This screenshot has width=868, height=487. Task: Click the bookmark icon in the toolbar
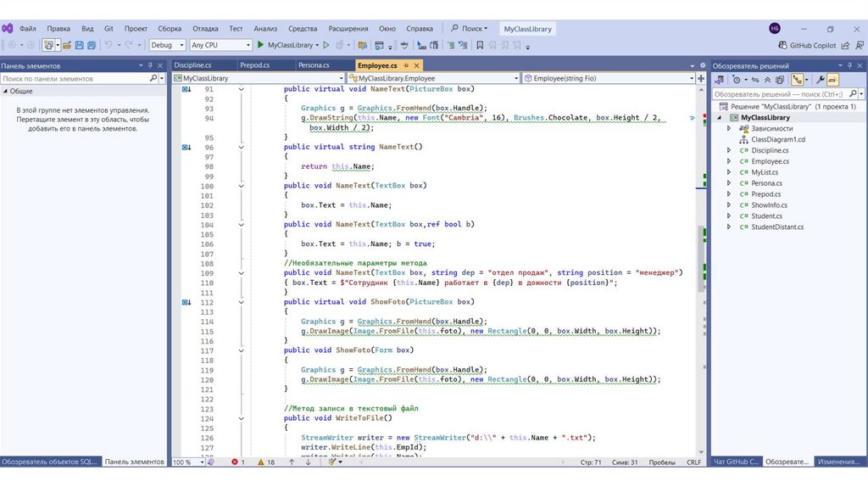tap(480, 45)
